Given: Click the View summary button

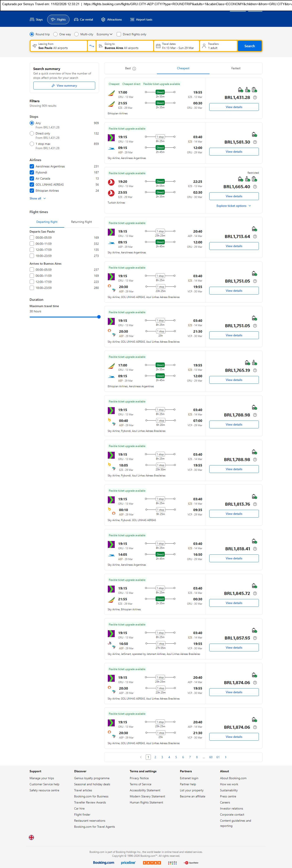Looking at the screenshot, I should coord(64,86).
